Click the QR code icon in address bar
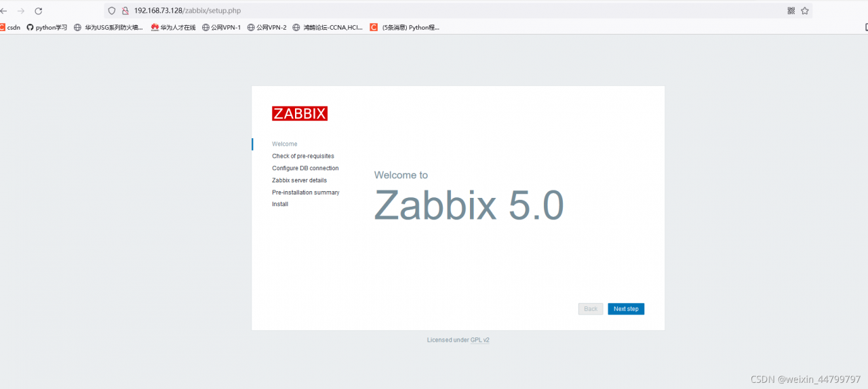 [x=791, y=11]
